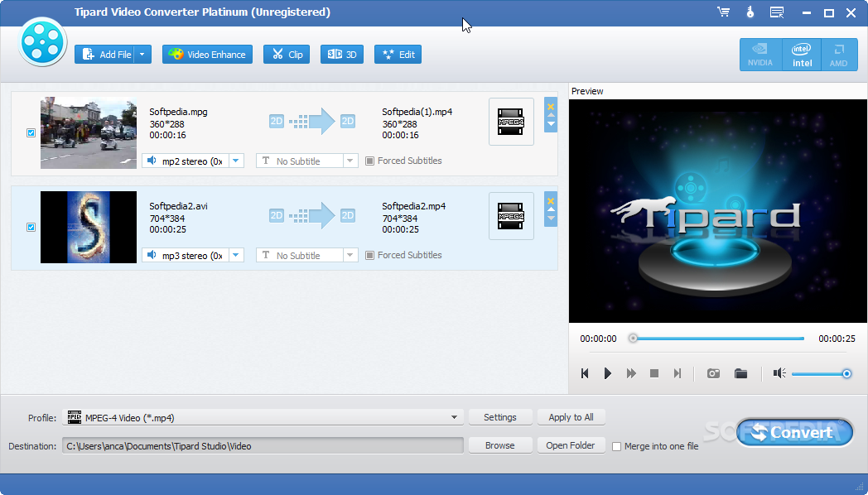Viewport: 868px width, 495px height.
Task: Open profile Settings button
Action: tap(500, 417)
